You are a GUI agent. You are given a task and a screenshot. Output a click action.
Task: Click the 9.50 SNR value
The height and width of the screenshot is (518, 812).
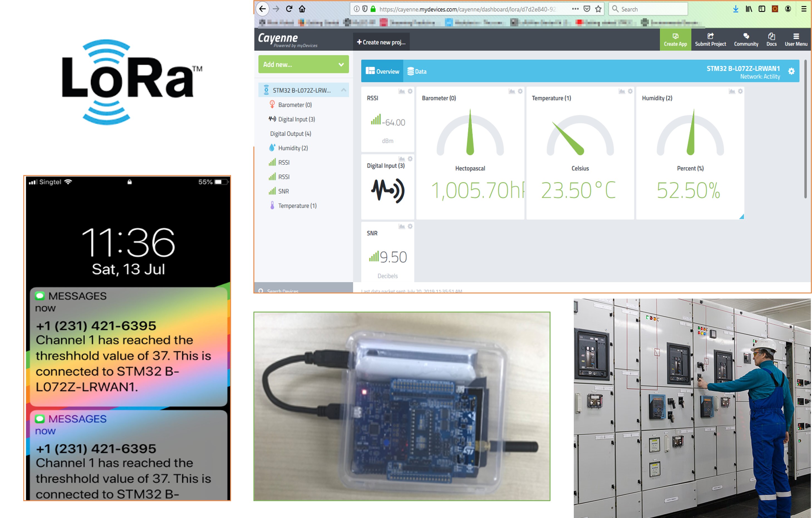click(x=393, y=257)
